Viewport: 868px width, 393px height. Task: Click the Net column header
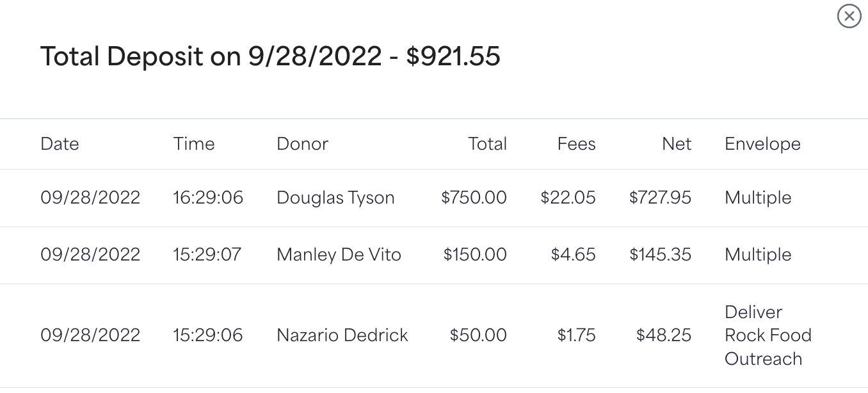(x=677, y=144)
